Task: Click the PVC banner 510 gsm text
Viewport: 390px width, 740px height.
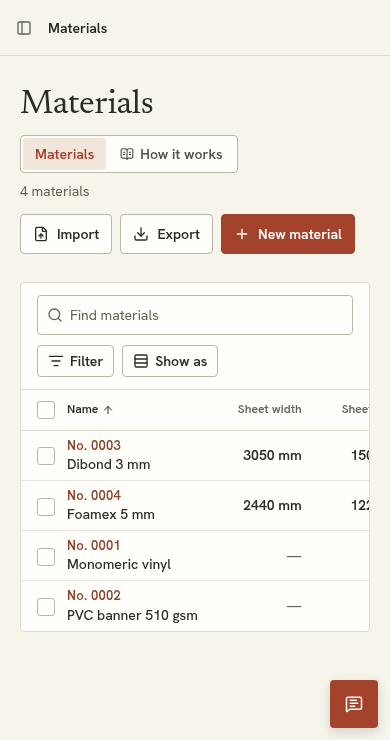Action: (132, 615)
